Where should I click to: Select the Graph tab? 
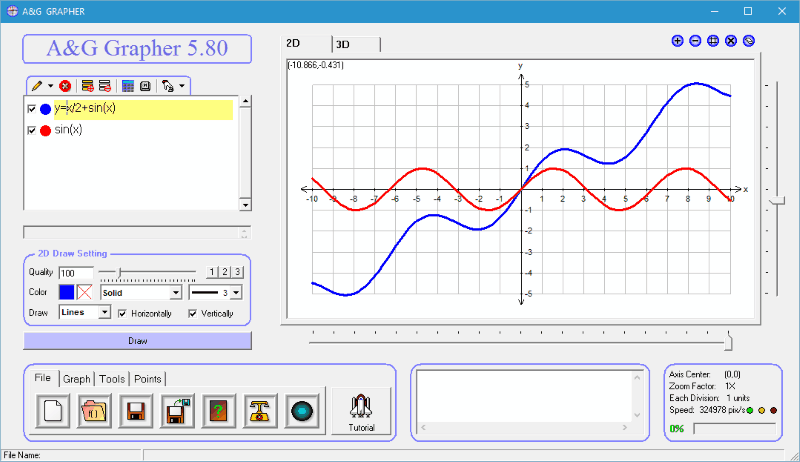(x=77, y=379)
